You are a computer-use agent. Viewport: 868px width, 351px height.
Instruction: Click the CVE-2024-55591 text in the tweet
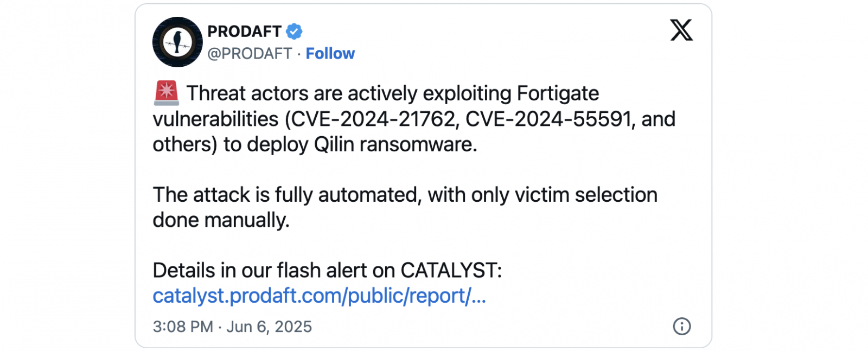tap(548, 118)
